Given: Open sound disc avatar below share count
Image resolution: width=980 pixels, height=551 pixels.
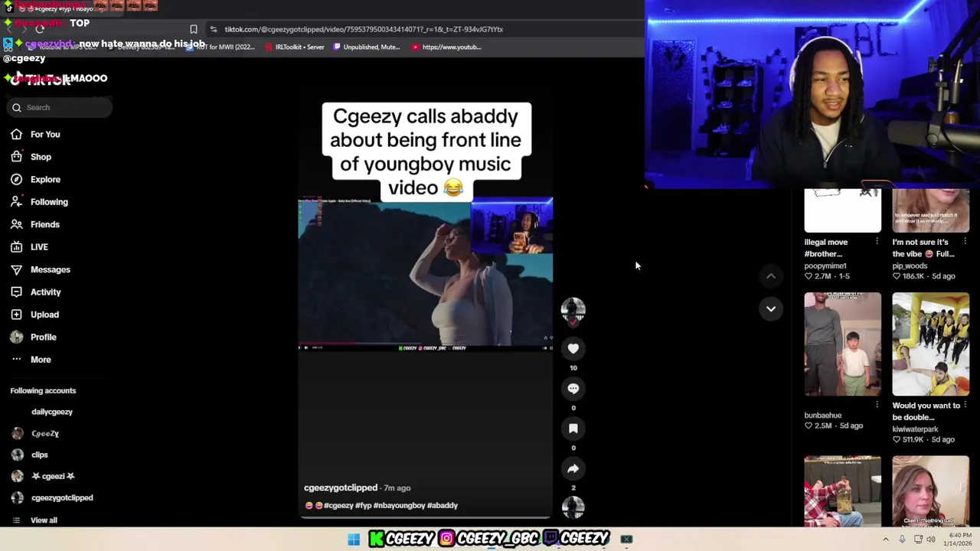Looking at the screenshot, I should (573, 507).
